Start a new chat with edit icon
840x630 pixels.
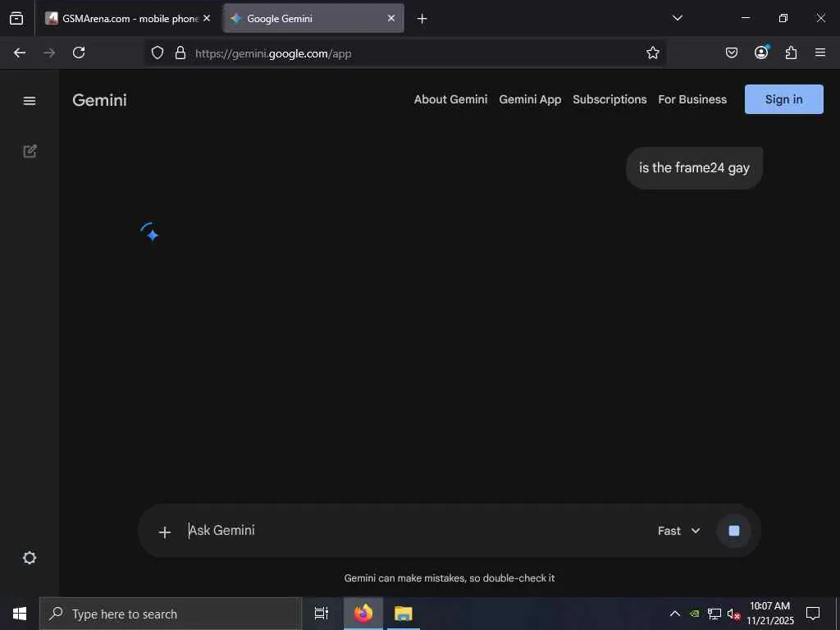(30, 151)
